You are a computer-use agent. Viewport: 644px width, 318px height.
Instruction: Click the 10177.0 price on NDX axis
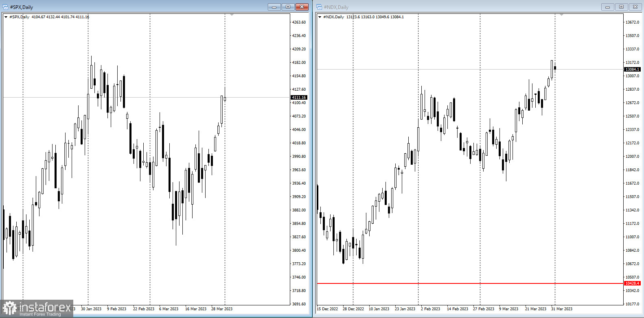[x=632, y=304]
